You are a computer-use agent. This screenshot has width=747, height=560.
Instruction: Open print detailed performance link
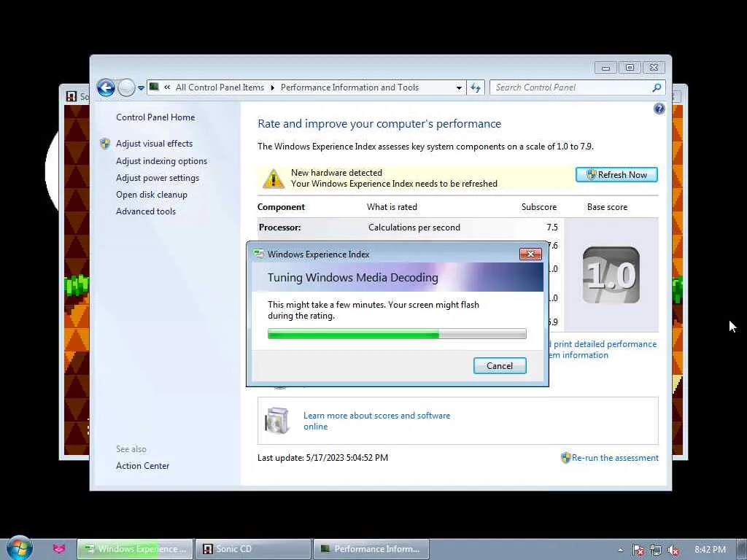click(x=603, y=349)
